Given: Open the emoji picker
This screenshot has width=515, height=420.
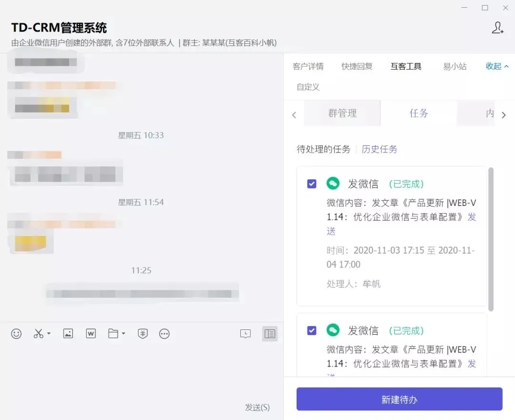Looking at the screenshot, I should pos(16,334).
